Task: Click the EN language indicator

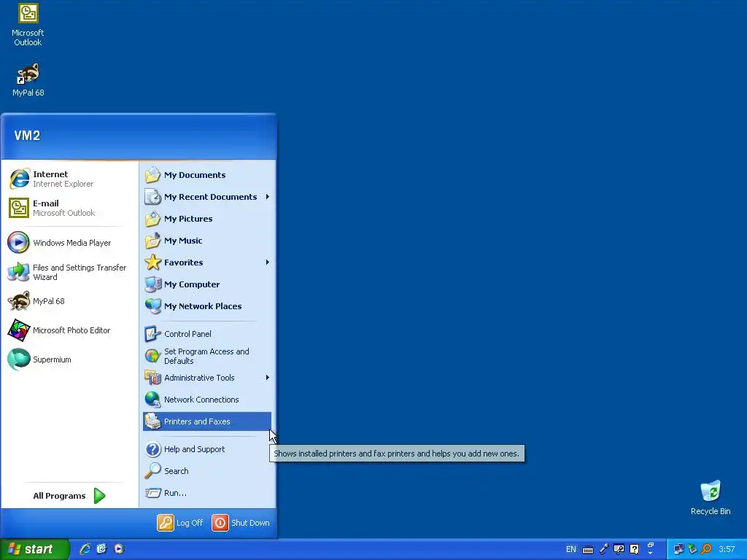Action: (x=570, y=550)
